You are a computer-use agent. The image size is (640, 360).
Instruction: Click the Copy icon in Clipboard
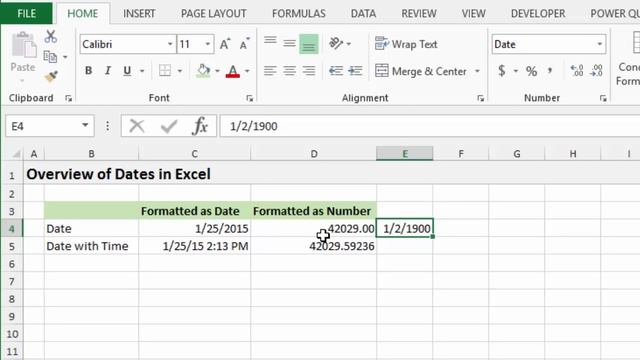coord(50,57)
